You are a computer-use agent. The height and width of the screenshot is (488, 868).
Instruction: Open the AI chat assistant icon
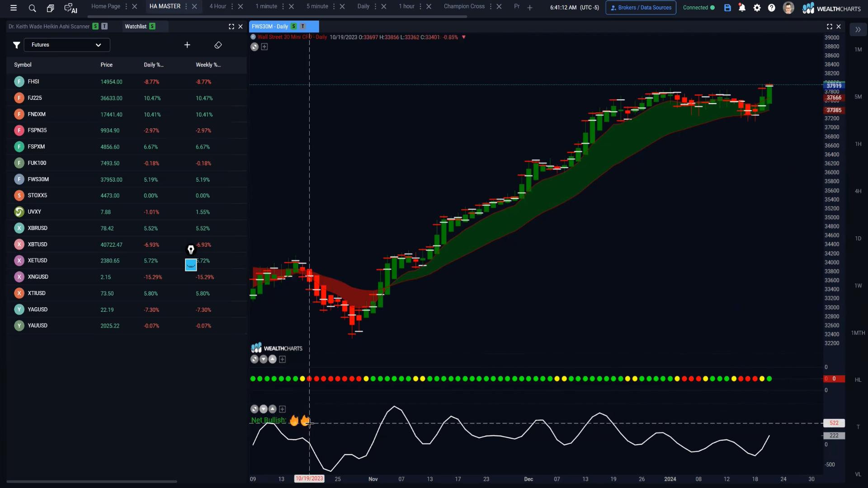(x=71, y=8)
